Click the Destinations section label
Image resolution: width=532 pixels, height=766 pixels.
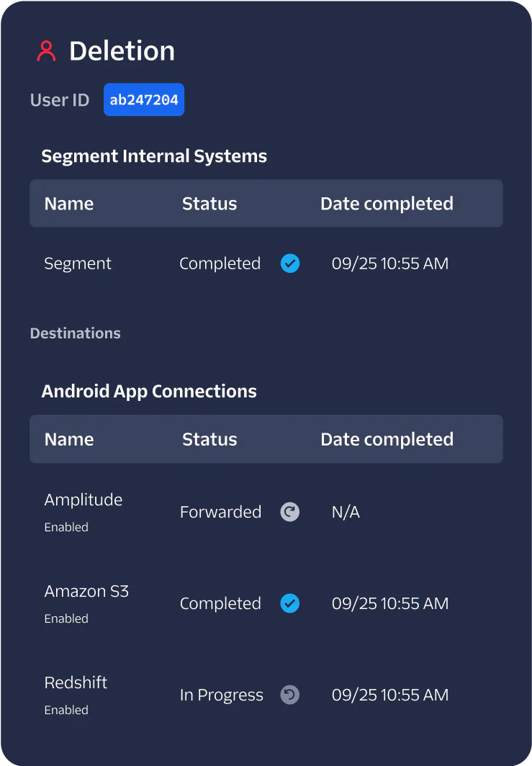[76, 333]
